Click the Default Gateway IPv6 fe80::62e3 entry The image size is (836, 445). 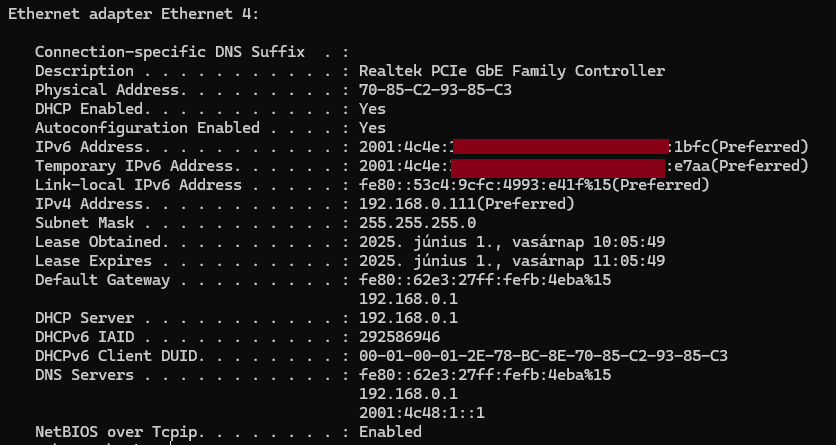coord(485,280)
